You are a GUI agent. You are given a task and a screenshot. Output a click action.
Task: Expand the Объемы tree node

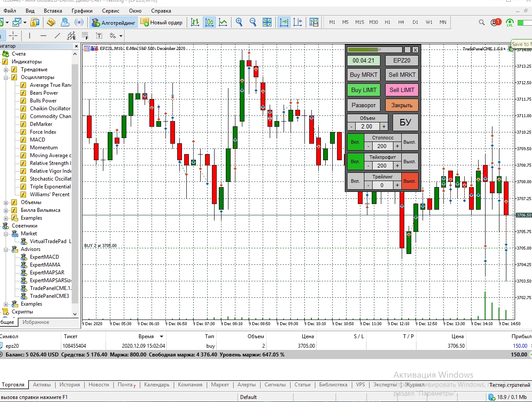[6, 202]
